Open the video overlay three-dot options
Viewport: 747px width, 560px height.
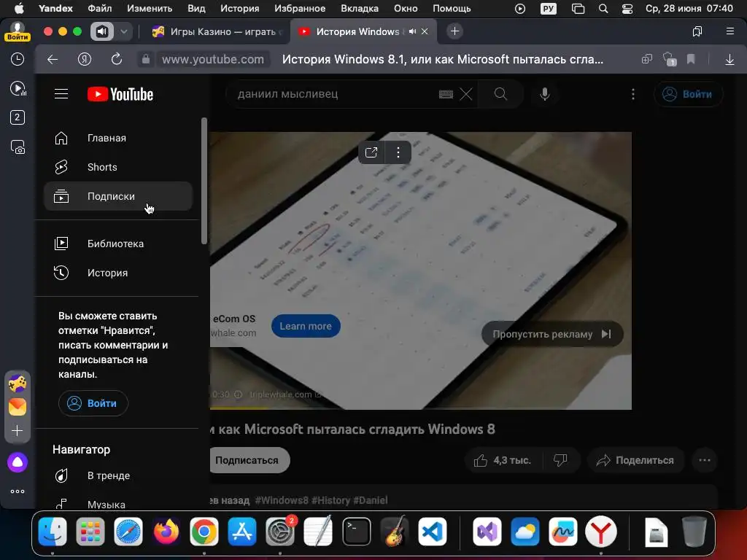point(398,152)
